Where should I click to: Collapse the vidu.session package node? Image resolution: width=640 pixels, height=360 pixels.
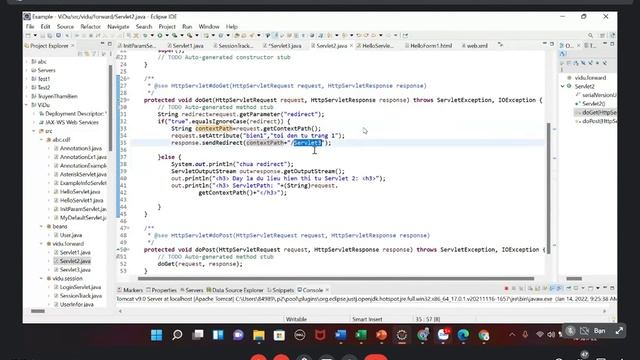click(x=42, y=278)
